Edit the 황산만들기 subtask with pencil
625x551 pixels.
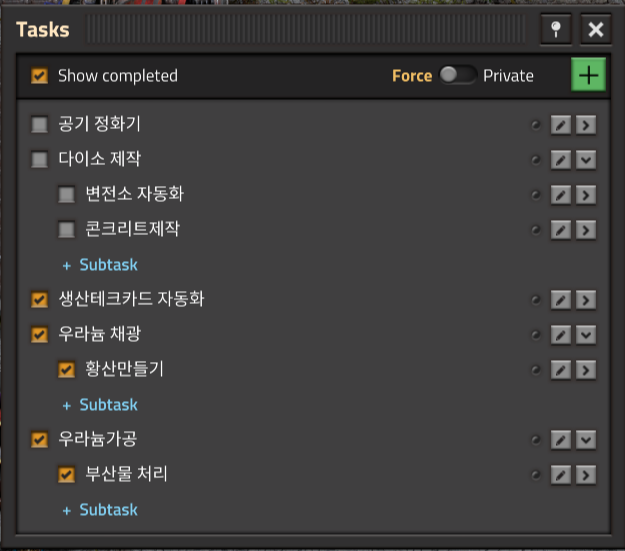click(x=561, y=370)
